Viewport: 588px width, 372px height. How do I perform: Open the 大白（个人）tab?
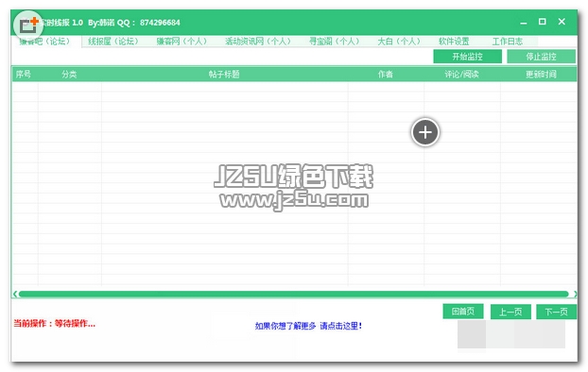pos(399,42)
